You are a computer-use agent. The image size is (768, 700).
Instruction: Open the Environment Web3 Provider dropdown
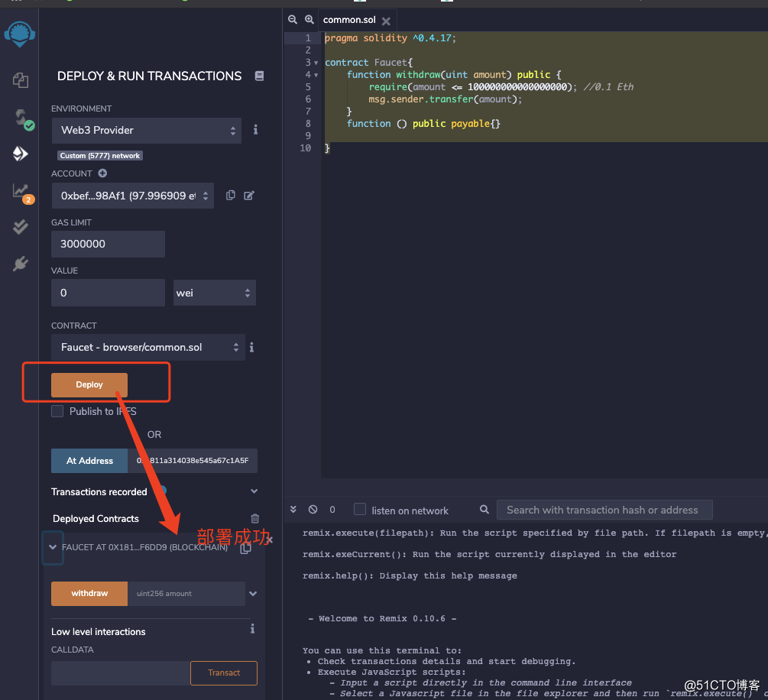147,131
